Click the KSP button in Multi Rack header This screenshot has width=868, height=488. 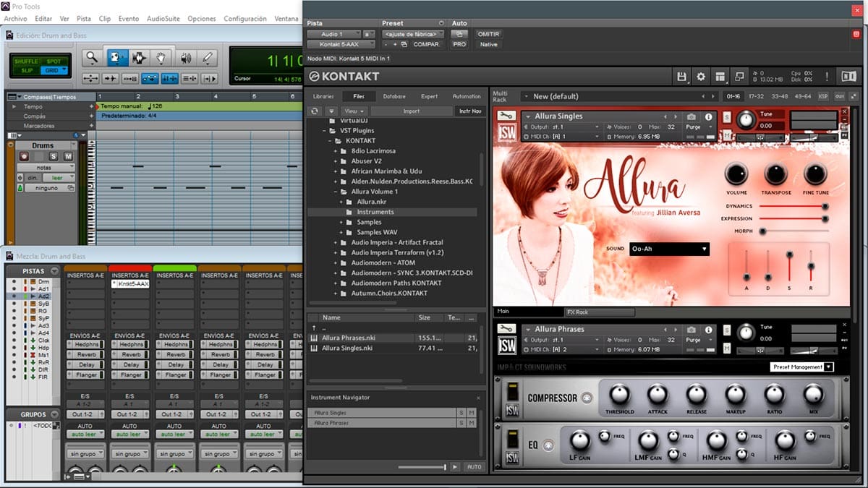click(823, 96)
